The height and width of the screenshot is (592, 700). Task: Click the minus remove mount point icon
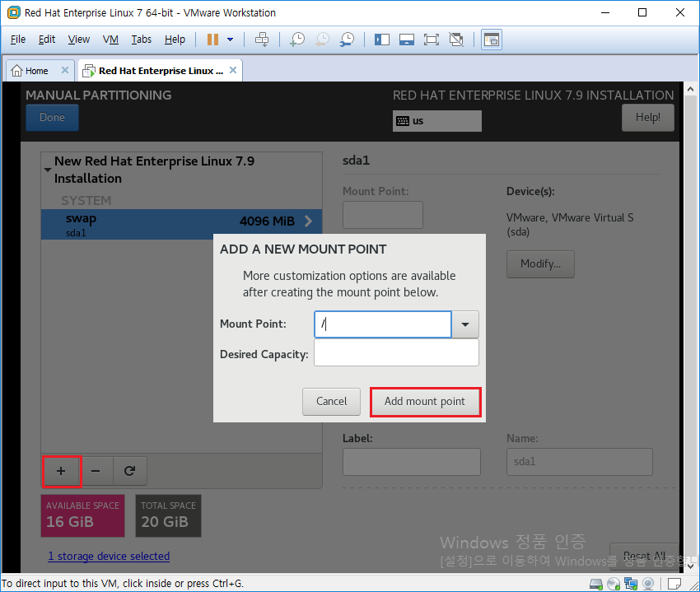[96, 471]
